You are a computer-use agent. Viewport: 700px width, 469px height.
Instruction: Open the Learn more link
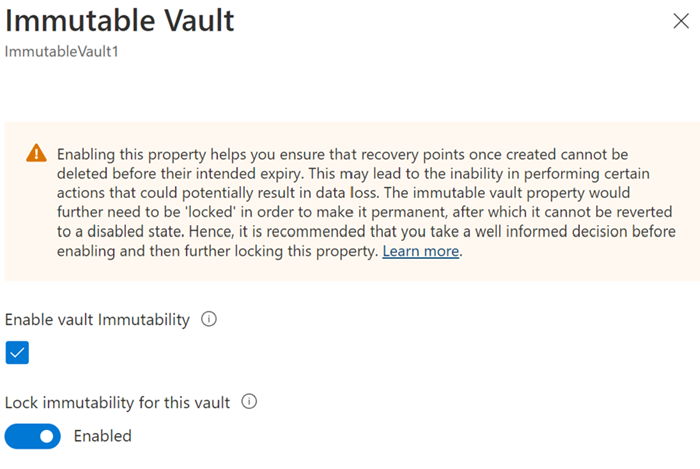coord(421,252)
